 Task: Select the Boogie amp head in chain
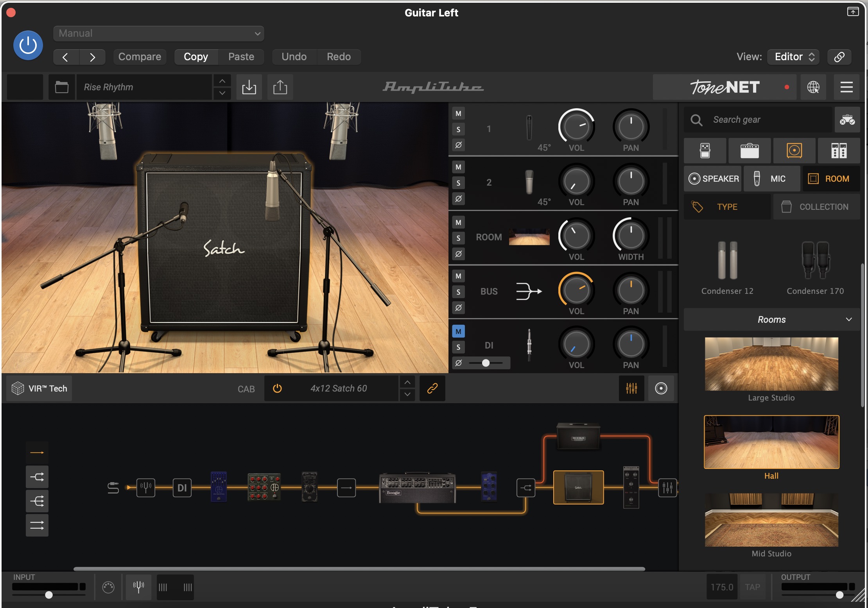[x=417, y=488]
